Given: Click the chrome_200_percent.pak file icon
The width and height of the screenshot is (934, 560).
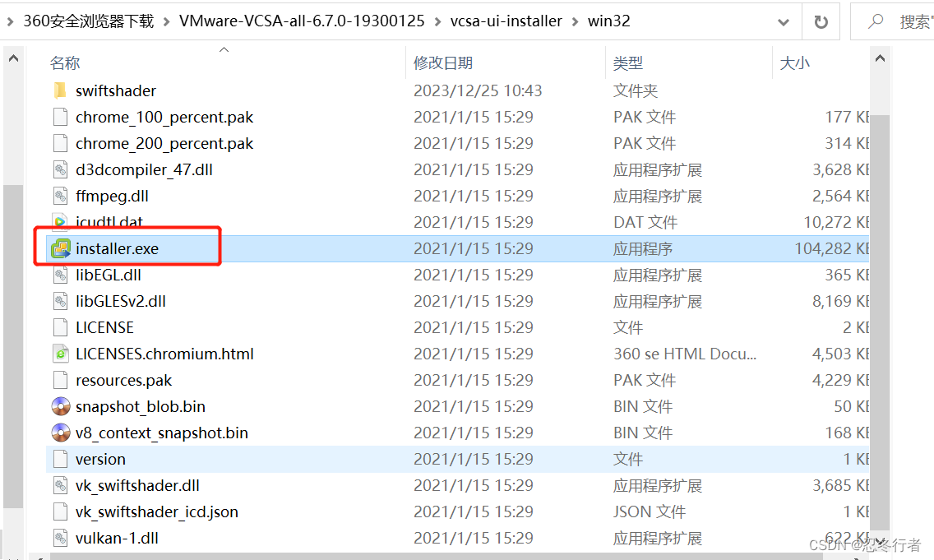Looking at the screenshot, I should 60,143.
